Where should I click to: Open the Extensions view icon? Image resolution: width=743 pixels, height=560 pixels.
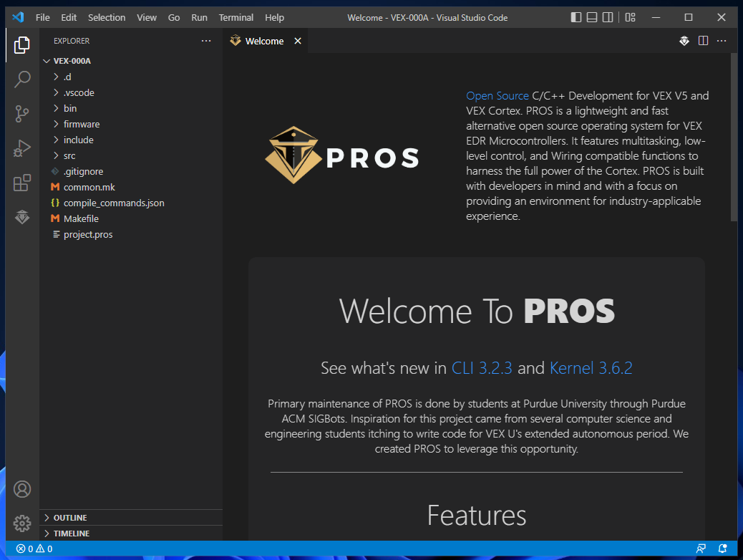pos(21,183)
